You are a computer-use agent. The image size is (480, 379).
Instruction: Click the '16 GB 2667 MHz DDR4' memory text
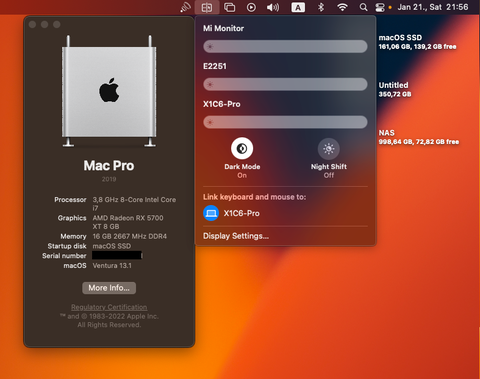point(130,236)
